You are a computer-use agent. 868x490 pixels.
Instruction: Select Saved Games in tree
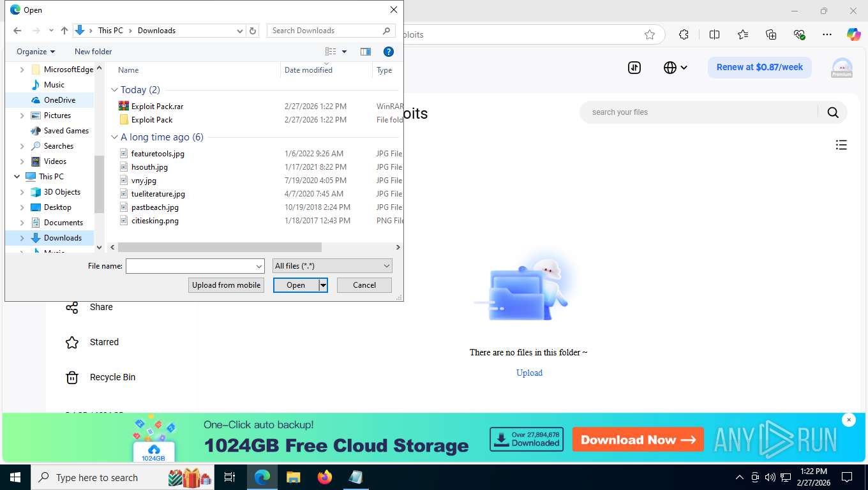point(66,131)
